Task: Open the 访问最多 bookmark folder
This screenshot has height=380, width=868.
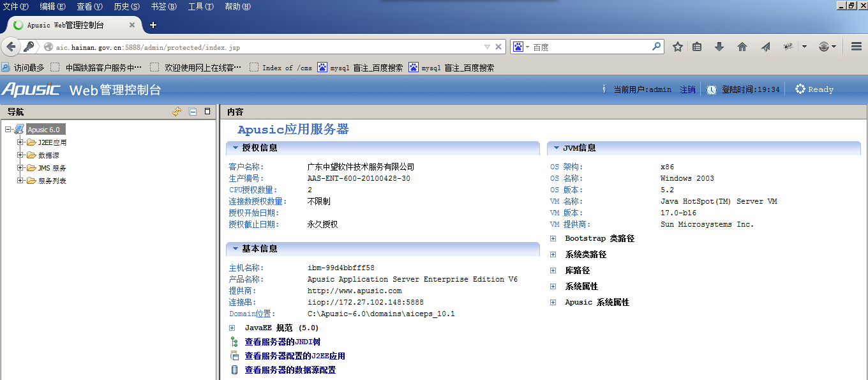Action: 23,68
